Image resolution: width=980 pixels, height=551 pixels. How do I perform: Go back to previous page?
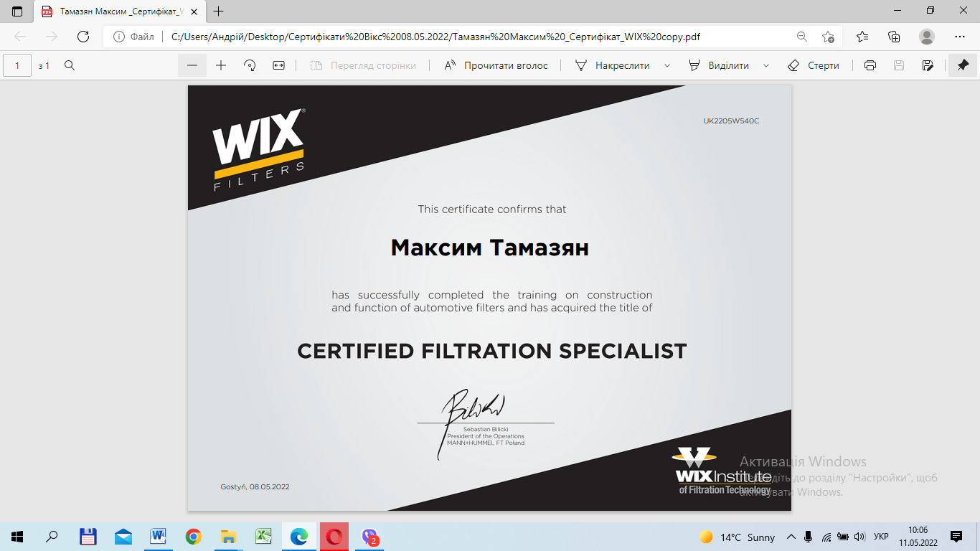[x=20, y=37]
